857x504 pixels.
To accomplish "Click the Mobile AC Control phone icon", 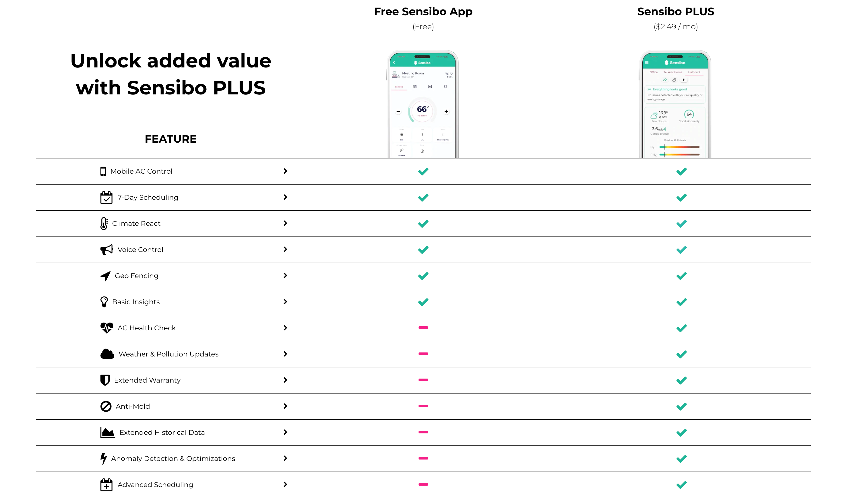I will tap(103, 171).
